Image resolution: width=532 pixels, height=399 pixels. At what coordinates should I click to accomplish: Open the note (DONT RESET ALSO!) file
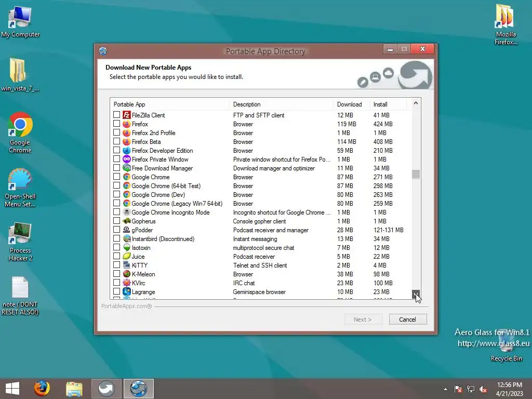click(20, 296)
